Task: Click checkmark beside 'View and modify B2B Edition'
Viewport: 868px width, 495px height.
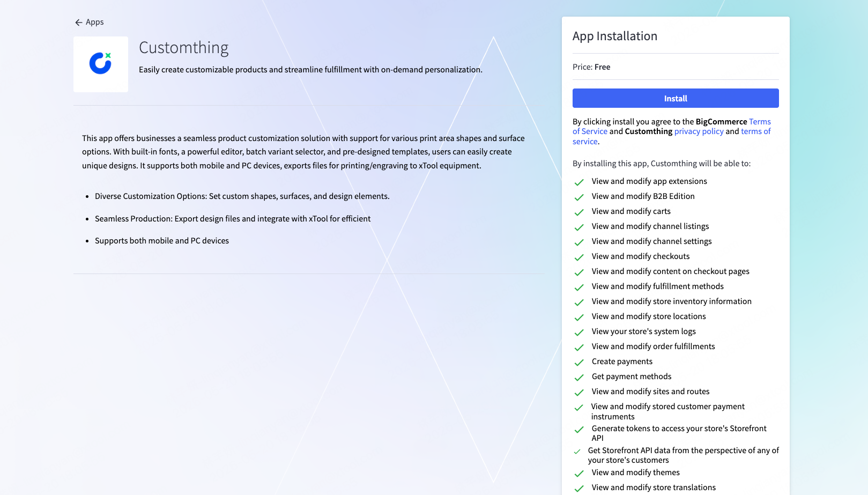Action: tap(579, 197)
